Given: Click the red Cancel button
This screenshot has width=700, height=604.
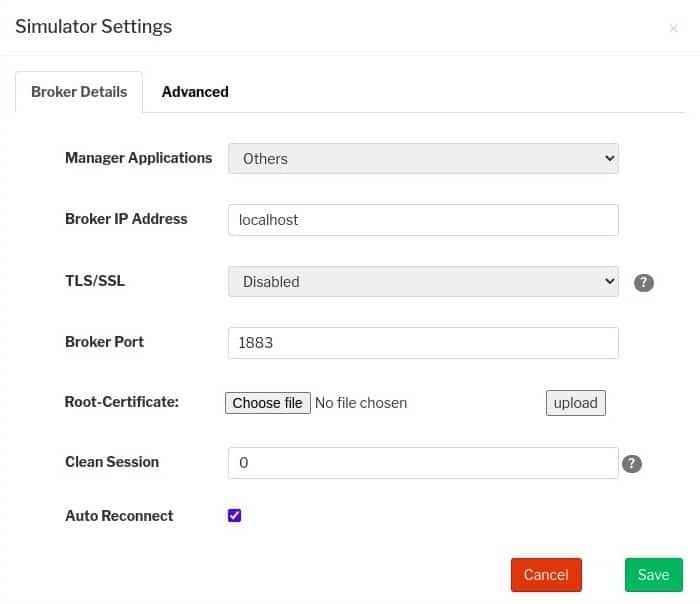Looking at the screenshot, I should (x=546, y=575).
